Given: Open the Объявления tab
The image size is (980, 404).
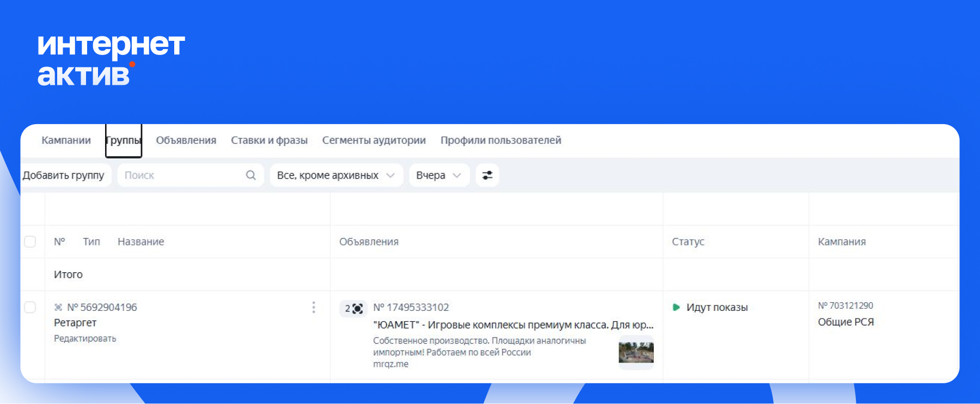Looking at the screenshot, I should point(186,140).
